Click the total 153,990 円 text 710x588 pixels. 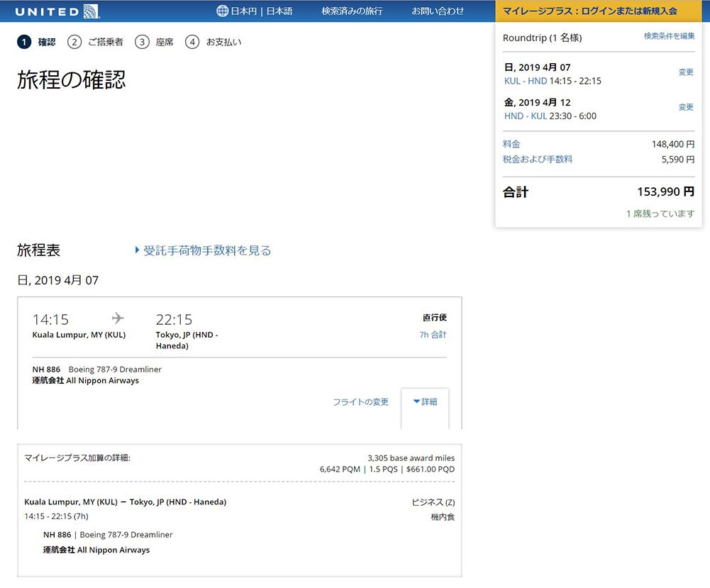click(x=665, y=192)
